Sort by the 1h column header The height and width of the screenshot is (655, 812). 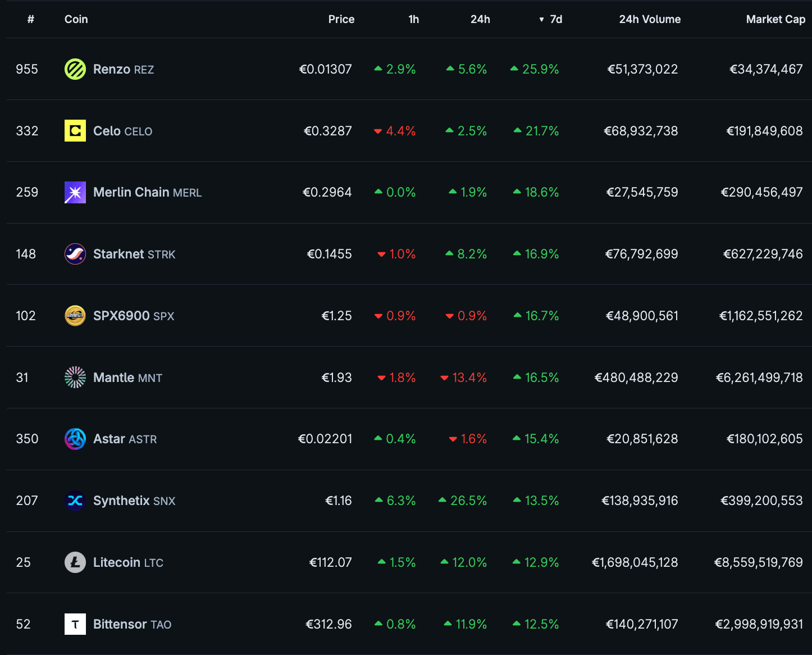point(413,19)
